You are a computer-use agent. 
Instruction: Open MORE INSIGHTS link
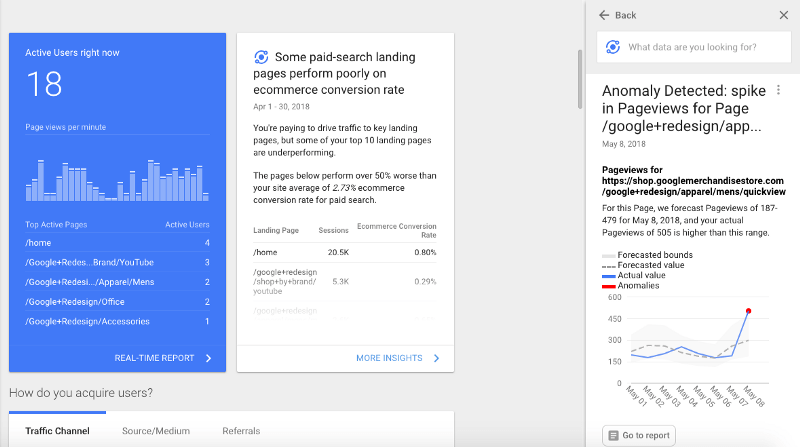click(389, 358)
